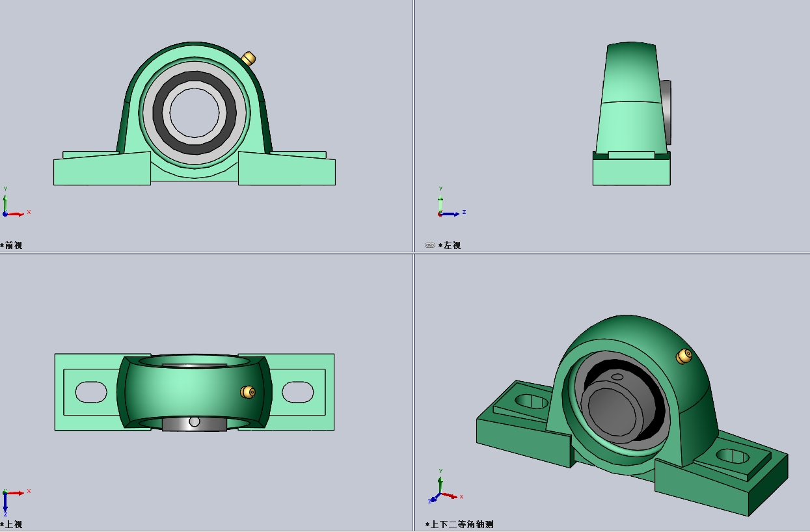Click the *上视 viewport label
This screenshot has width=810, height=532.
12,524
